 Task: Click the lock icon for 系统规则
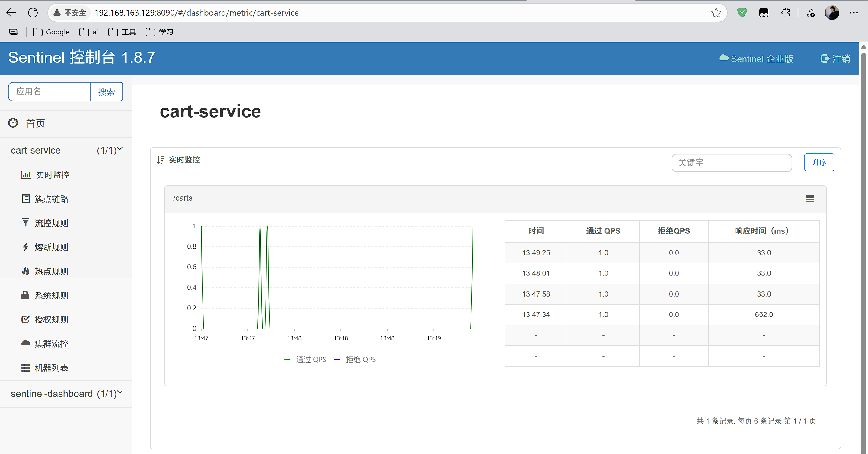click(x=26, y=295)
